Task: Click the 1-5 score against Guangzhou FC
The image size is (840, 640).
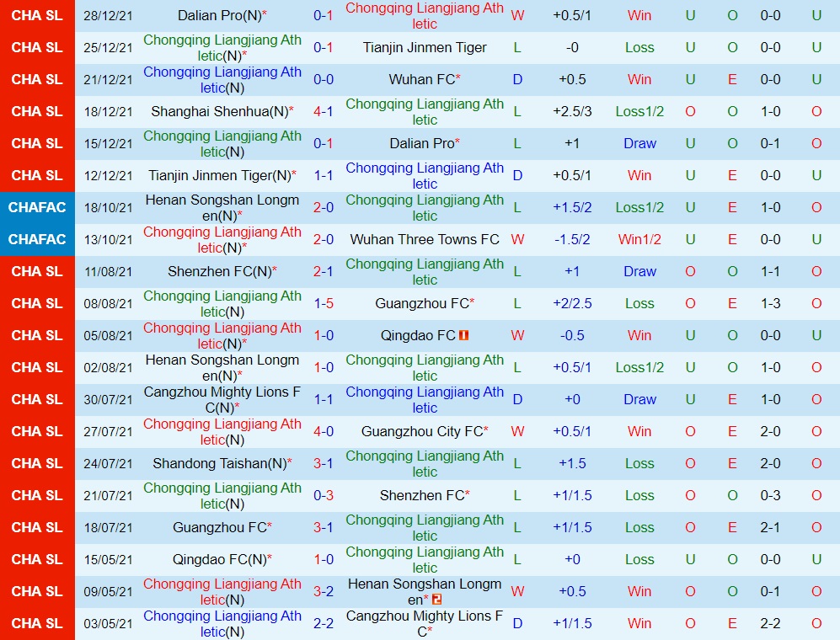Action: [x=324, y=303]
